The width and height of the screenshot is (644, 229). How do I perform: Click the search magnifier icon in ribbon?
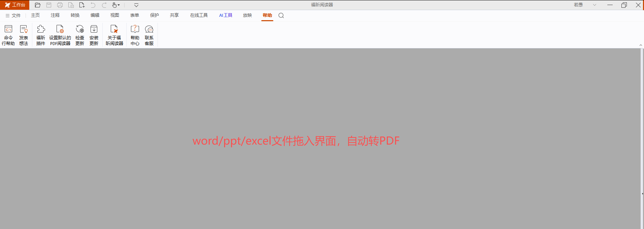281,15
